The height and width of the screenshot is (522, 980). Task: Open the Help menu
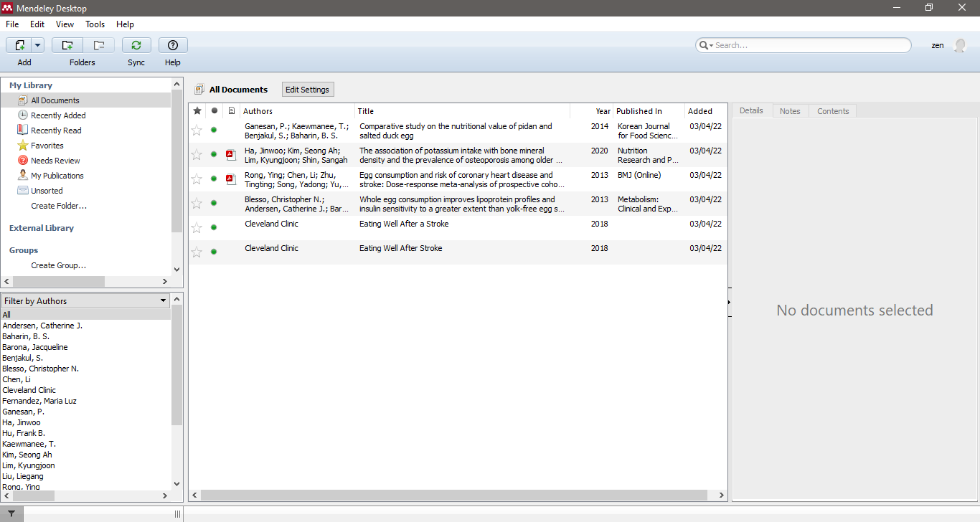pyautogui.click(x=125, y=24)
